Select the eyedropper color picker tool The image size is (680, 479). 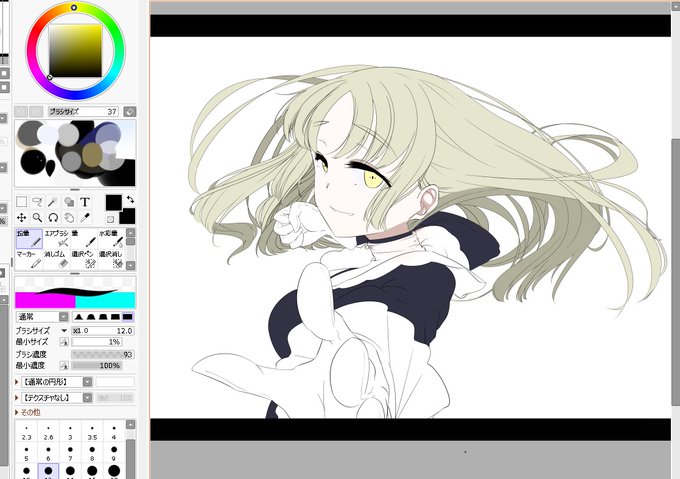click(85, 217)
